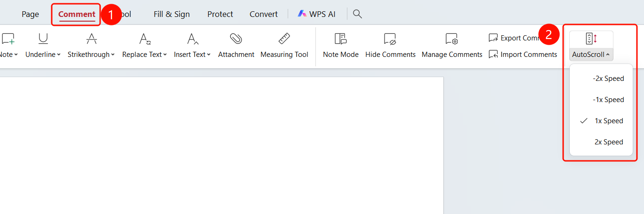Open the Manage Comments icon

coord(452,39)
